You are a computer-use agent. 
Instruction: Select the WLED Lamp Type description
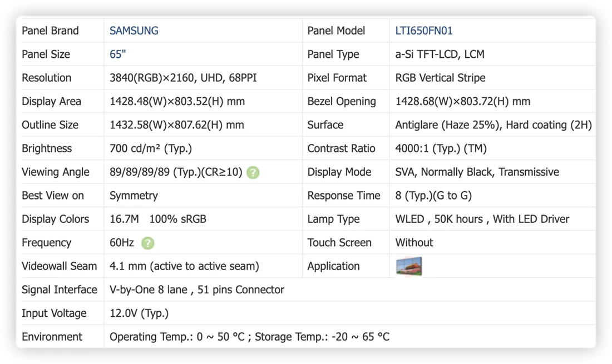click(x=482, y=219)
